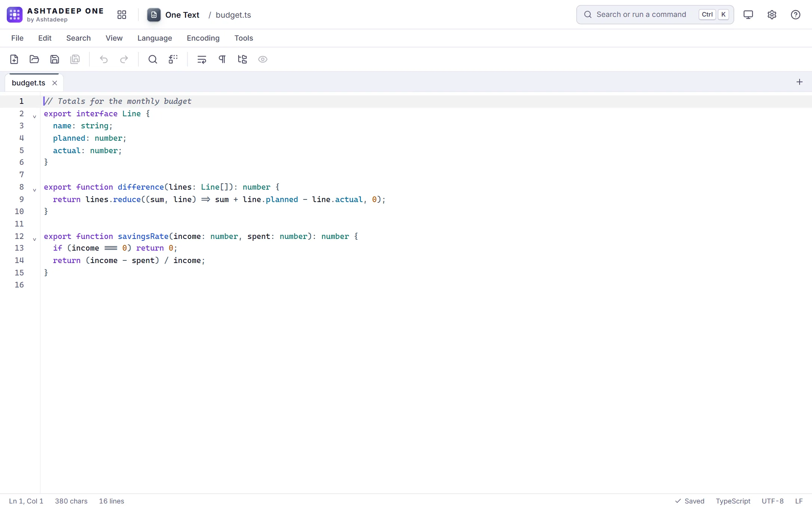Viewport: 812px width, 508px height.
Task: Click the new file toolbar icon
Action: point(14,59)
